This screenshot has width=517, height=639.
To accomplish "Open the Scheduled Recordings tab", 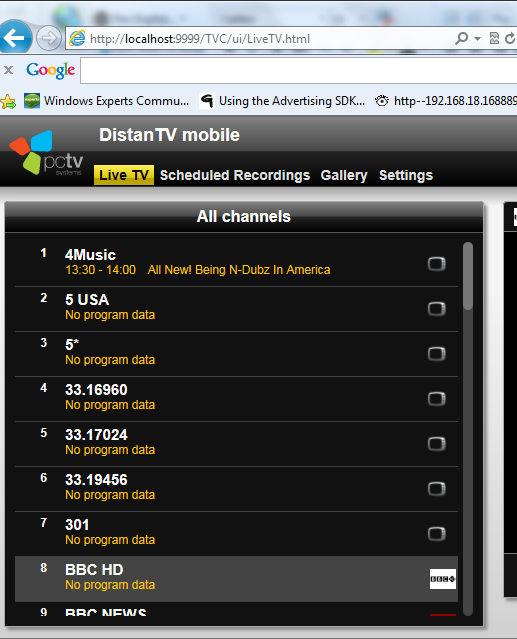I will coord(235,175).
